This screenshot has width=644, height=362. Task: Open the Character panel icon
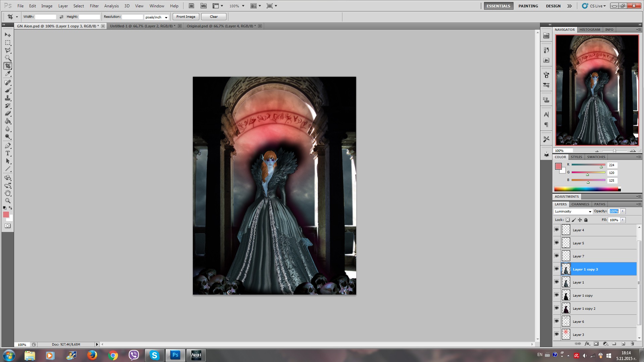[546, 115]
